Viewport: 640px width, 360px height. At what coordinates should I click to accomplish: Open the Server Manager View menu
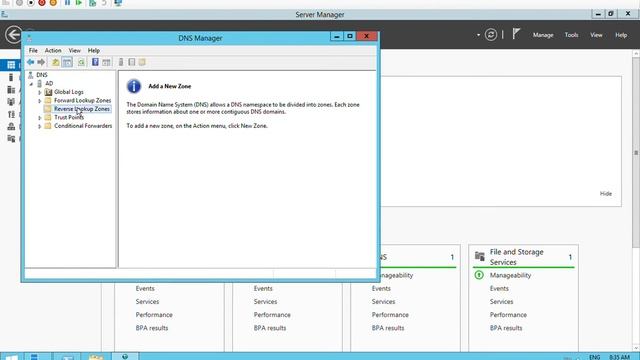click(596, 35)
